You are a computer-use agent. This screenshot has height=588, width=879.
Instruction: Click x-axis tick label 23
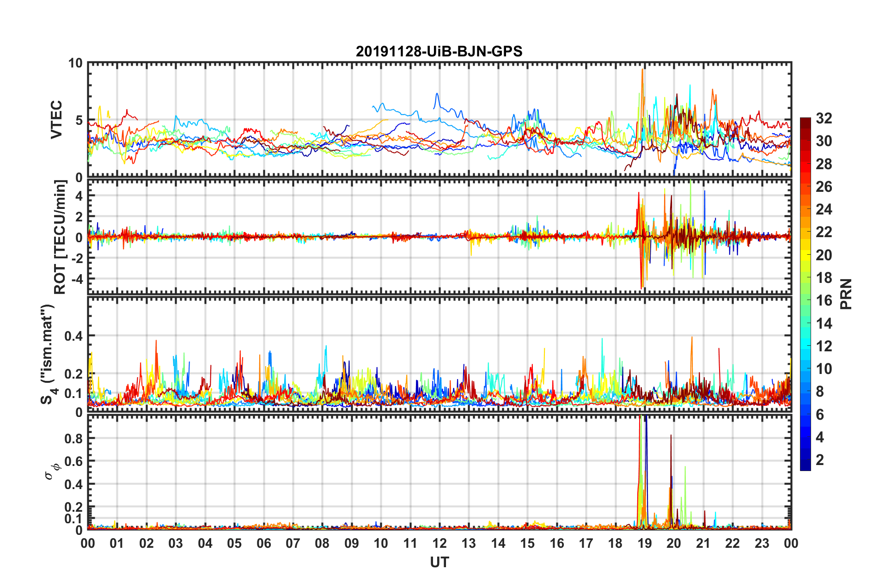[762, 543]
